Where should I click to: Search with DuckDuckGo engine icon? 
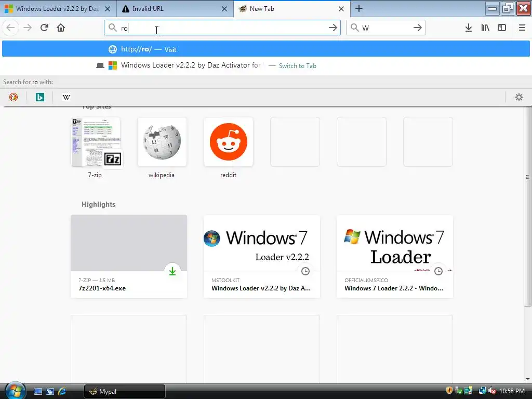click(13, 97)
